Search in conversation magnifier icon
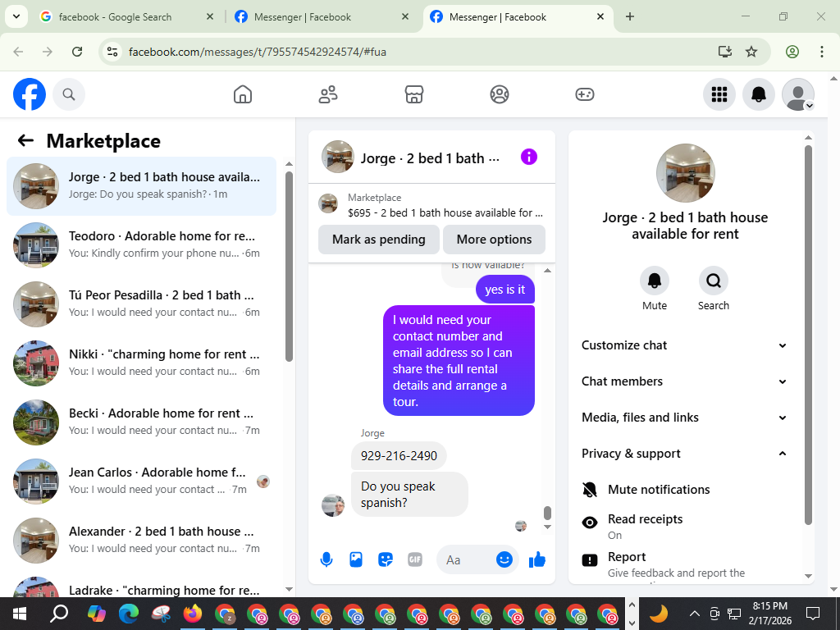840x630 pixels. point(714,281)
